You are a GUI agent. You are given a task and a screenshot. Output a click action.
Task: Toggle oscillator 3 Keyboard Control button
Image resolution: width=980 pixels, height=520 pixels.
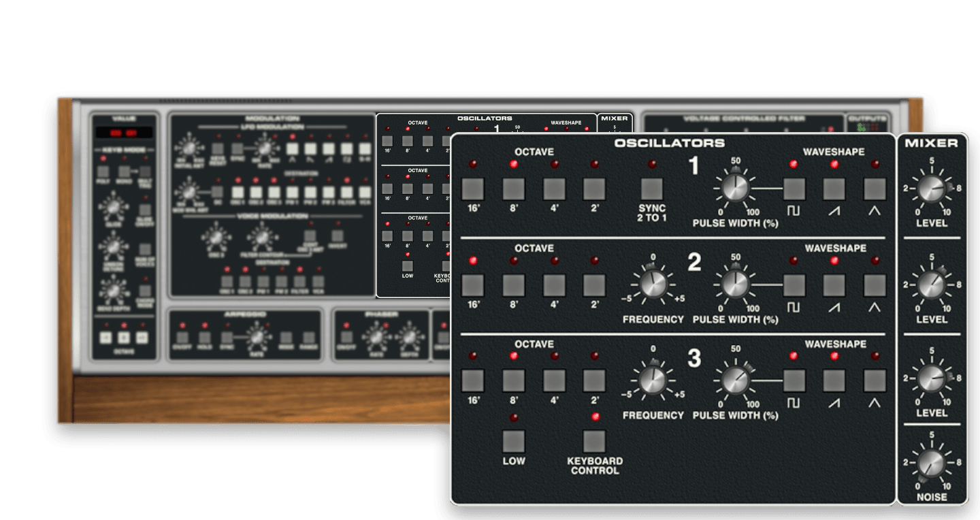coord(594,442)
